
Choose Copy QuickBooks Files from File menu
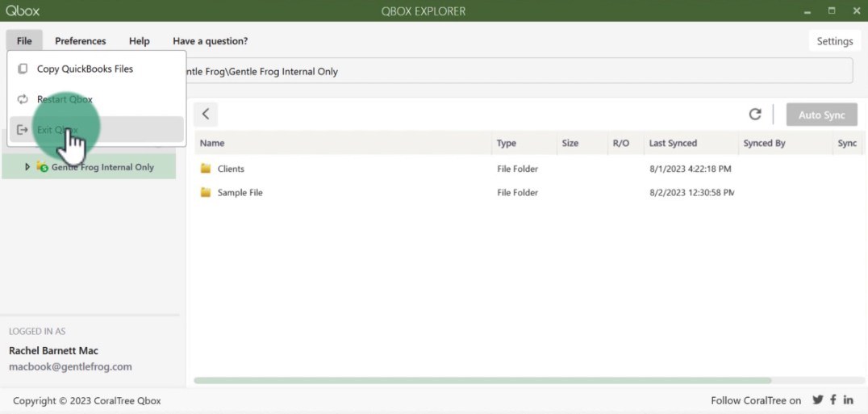click(96, 69)
